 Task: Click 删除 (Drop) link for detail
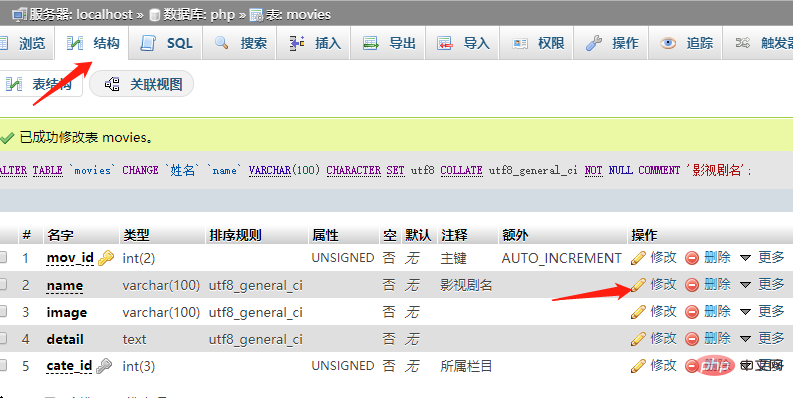point(717,338)
